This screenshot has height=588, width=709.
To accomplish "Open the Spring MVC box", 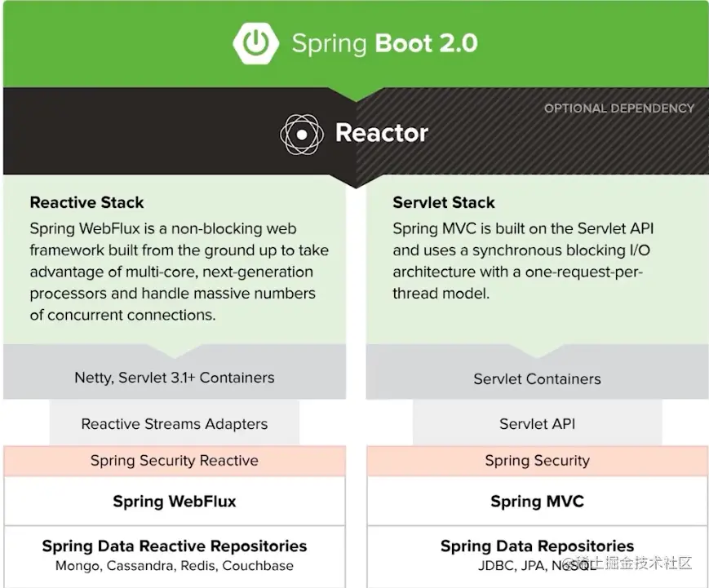I will click(x=537, y=502).
